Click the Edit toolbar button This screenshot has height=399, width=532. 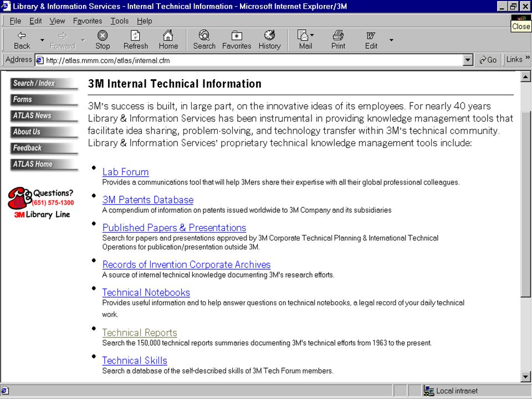pos(371,40)
